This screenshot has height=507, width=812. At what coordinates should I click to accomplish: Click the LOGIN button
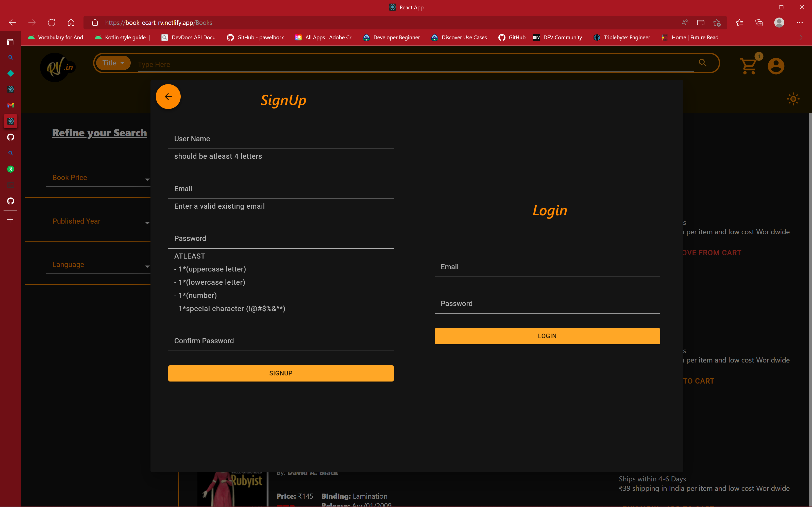coord(547,336)
